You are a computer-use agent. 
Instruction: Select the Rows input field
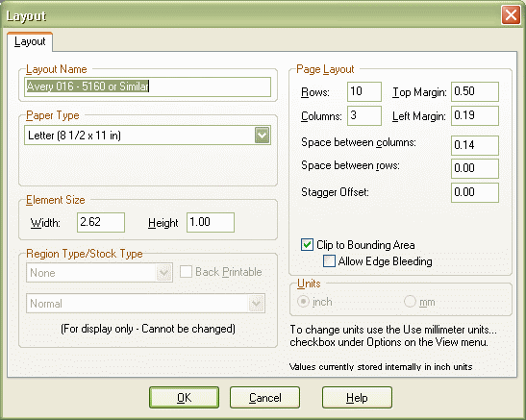pos(364,91)
